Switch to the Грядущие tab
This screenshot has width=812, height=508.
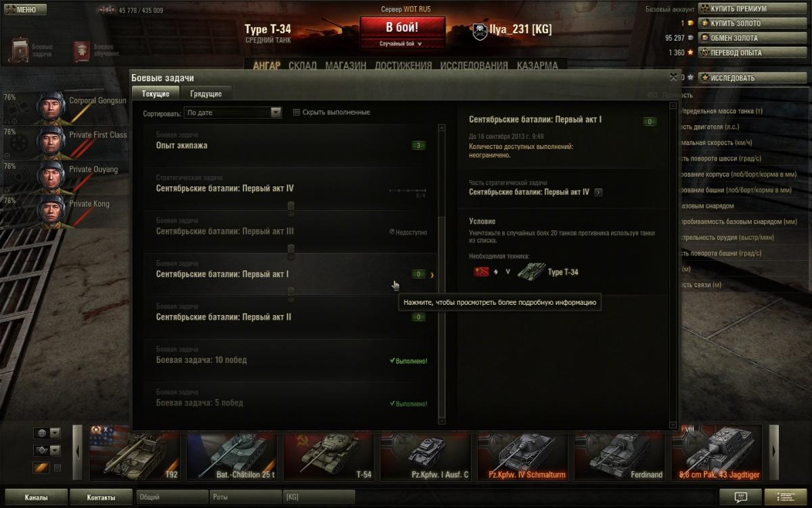(206, 93)
